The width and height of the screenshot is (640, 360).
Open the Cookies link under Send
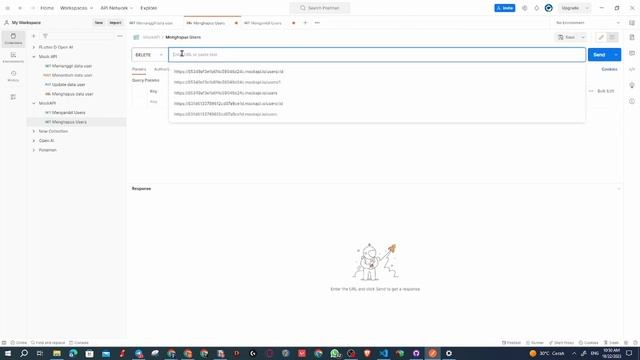pyautogui.click(x=609, y=69)
